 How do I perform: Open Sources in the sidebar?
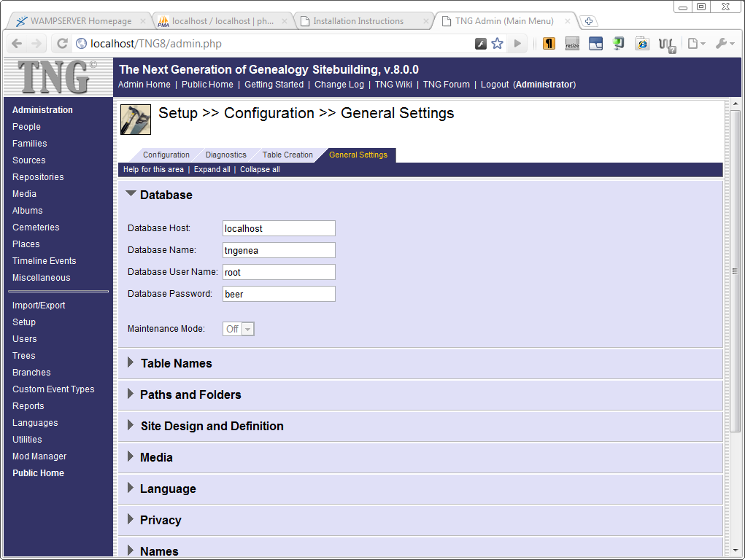tap(29, 160)
